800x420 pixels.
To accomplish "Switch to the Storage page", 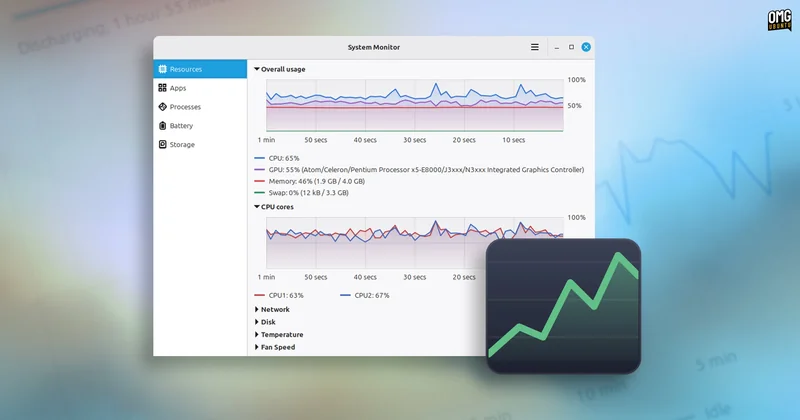I will point(200,144).
